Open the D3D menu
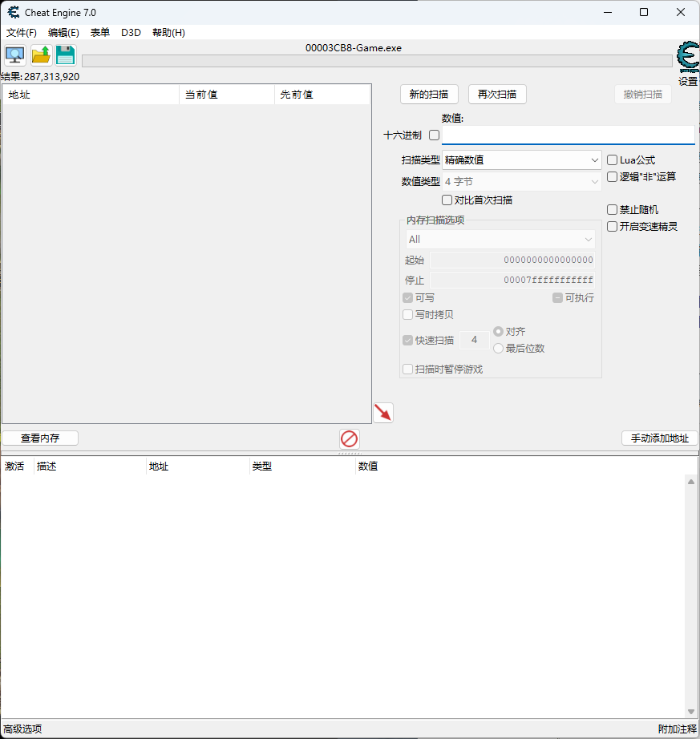700x739 pixels. pos(131,33)
